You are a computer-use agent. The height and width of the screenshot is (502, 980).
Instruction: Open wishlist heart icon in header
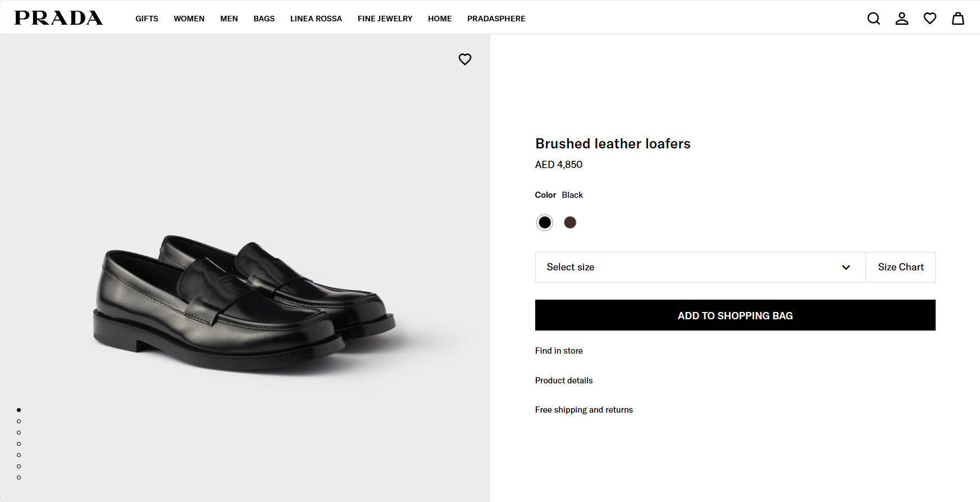tap(929, 19)
